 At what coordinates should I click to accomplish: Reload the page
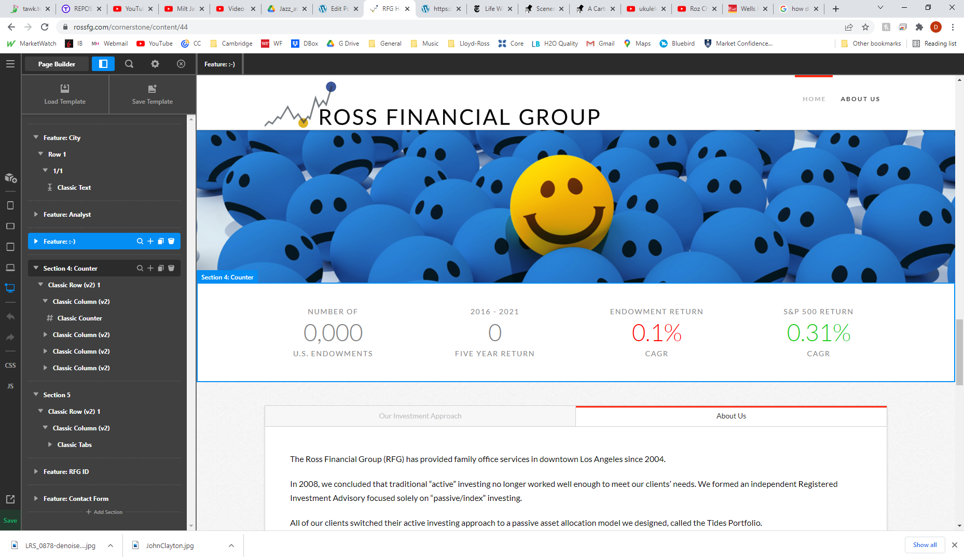coord(45,27)
